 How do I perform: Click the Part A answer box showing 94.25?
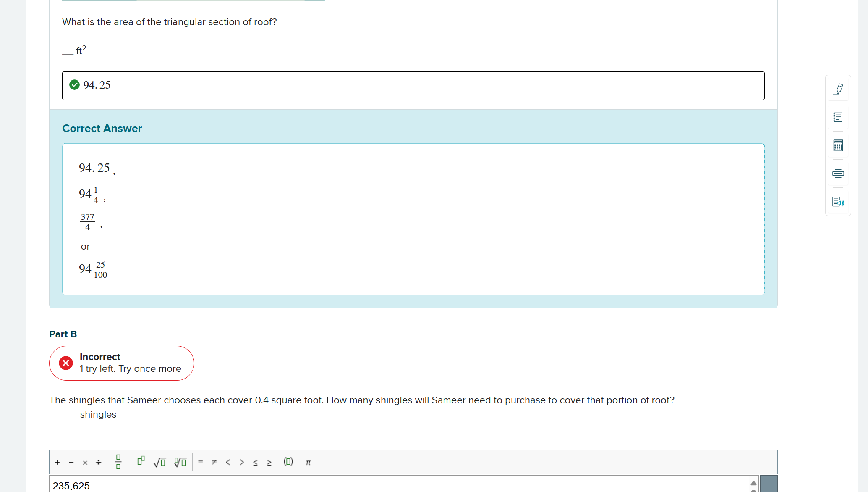click(413, 86)
